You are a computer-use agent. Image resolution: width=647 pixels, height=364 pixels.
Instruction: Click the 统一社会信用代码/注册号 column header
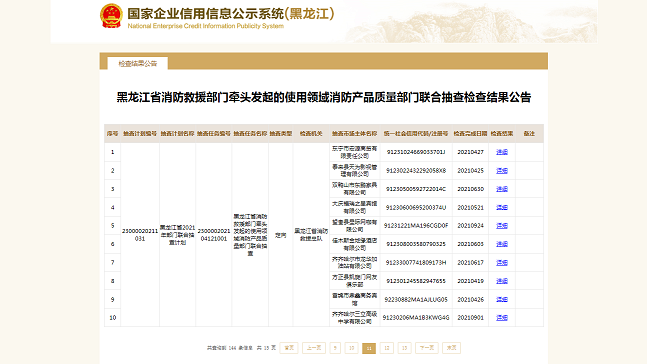[x=416, y=134]
